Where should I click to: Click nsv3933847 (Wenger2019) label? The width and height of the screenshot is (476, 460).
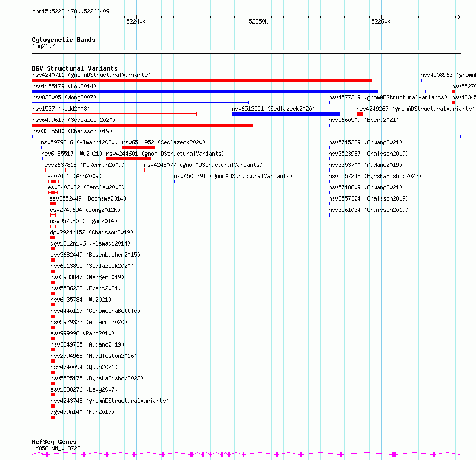tap(87, 277)
